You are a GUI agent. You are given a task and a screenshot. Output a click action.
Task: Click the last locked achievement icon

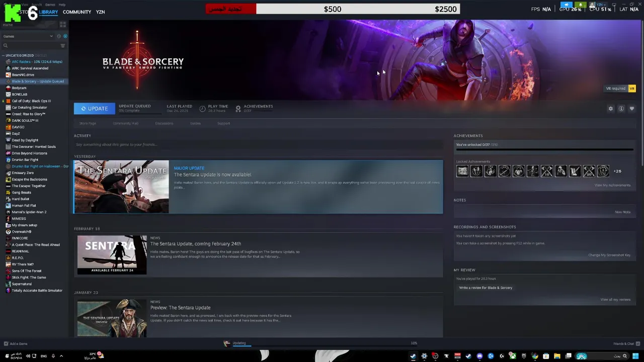(603, 171)
